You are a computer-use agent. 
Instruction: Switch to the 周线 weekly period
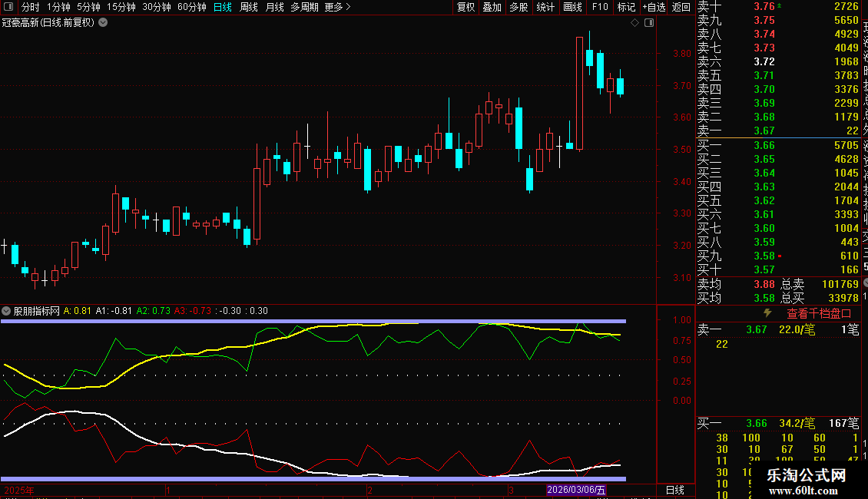(249, 7)
